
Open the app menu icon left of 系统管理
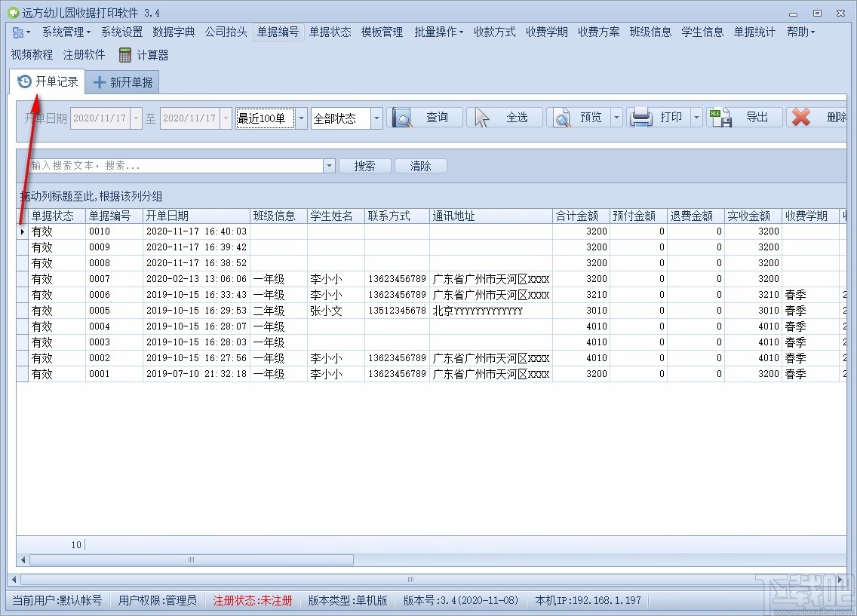21,32
